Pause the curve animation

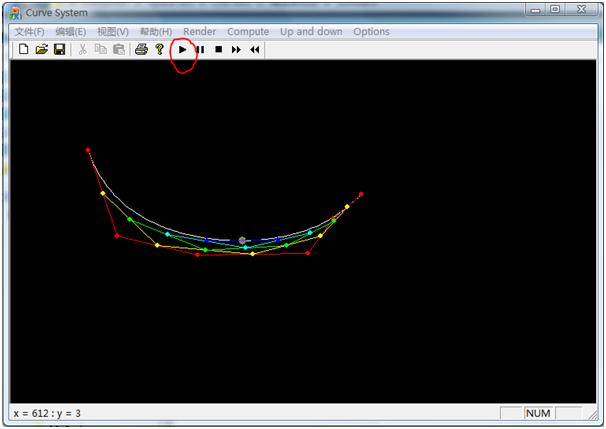click(x=200, y=49)
